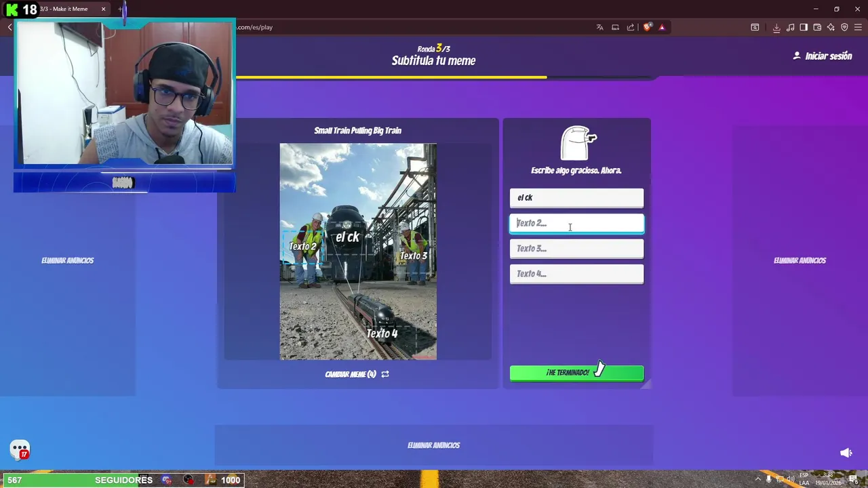Open Brave Shields lion icon
The width and height of the screenshot is (868, 488).
point(648,27)
